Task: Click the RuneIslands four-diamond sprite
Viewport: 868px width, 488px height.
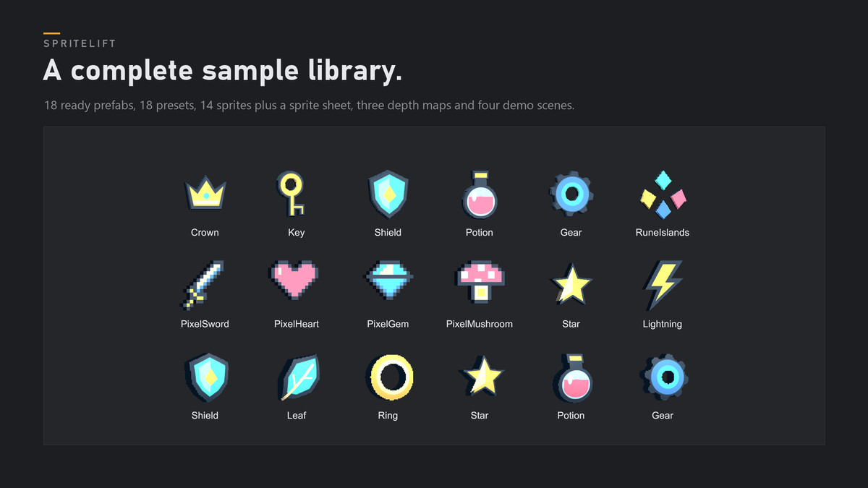Action: [x=663, y=194]
